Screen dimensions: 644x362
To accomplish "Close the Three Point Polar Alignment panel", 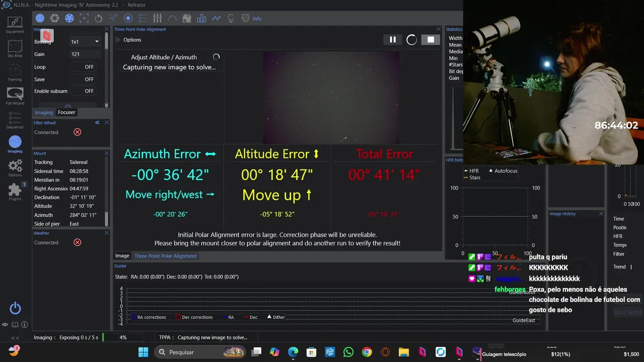I will [439, 29].
